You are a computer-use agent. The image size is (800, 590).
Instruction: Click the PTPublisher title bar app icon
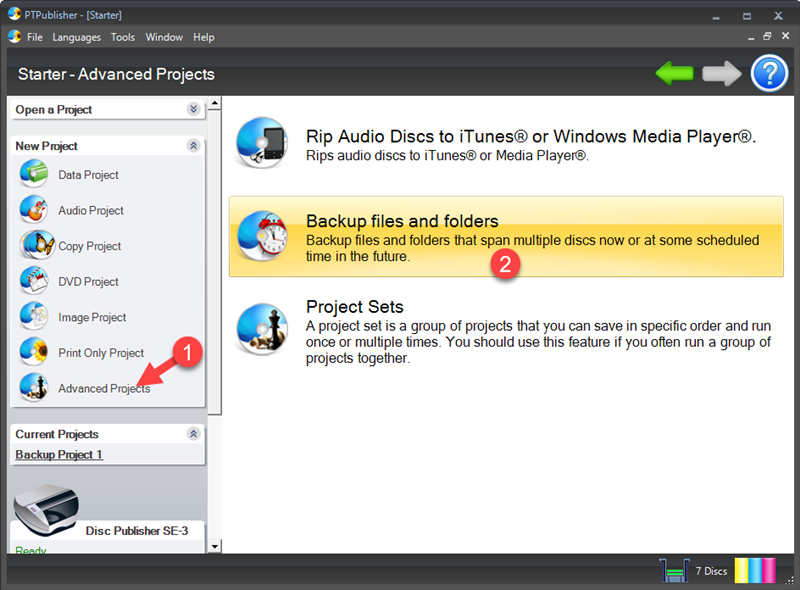[14, 14]
